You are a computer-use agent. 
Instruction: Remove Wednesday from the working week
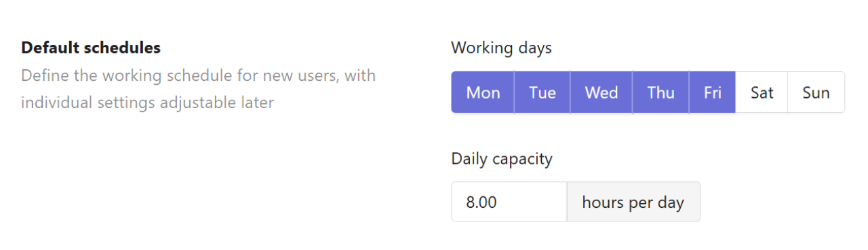[x=601, y=92]
